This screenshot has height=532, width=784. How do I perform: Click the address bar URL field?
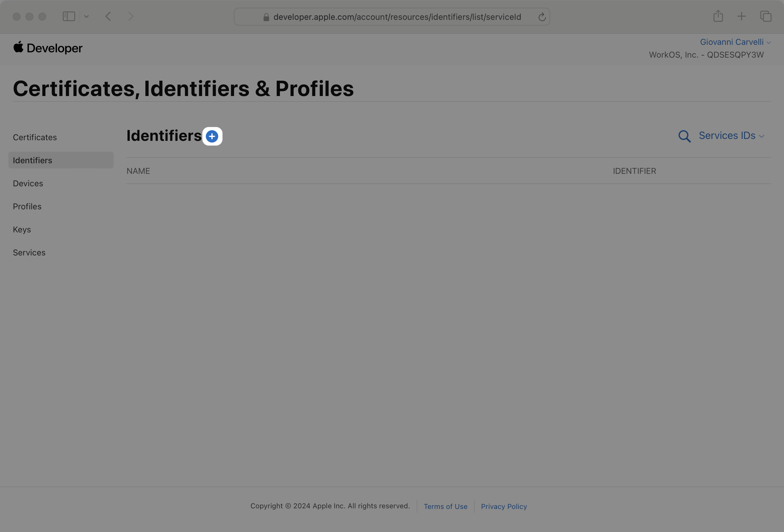click(x=397, y=17)
